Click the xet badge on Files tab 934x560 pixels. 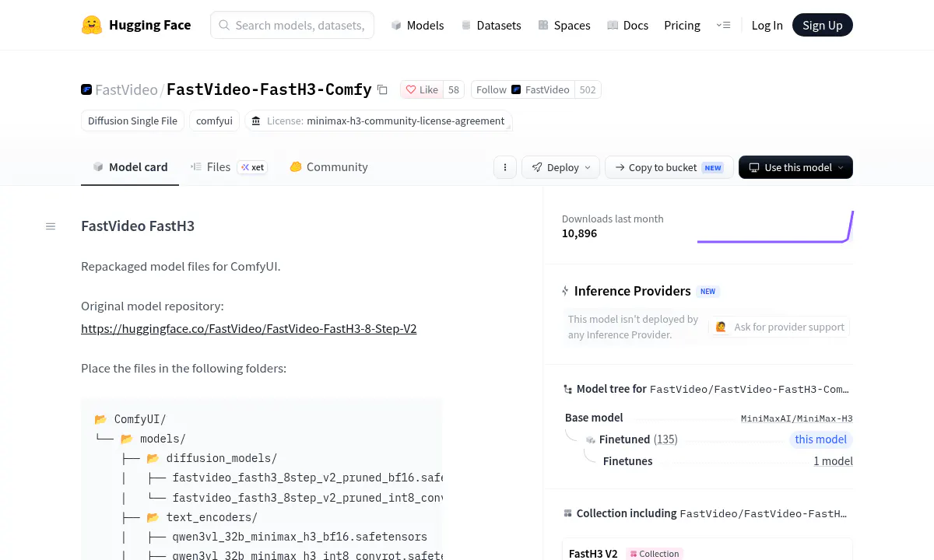tap(252, 167)
